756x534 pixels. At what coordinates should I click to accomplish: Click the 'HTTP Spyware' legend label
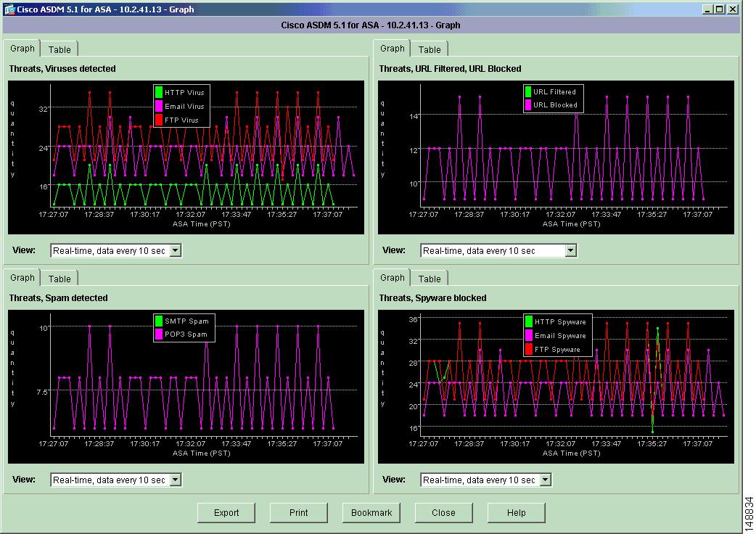560,322
